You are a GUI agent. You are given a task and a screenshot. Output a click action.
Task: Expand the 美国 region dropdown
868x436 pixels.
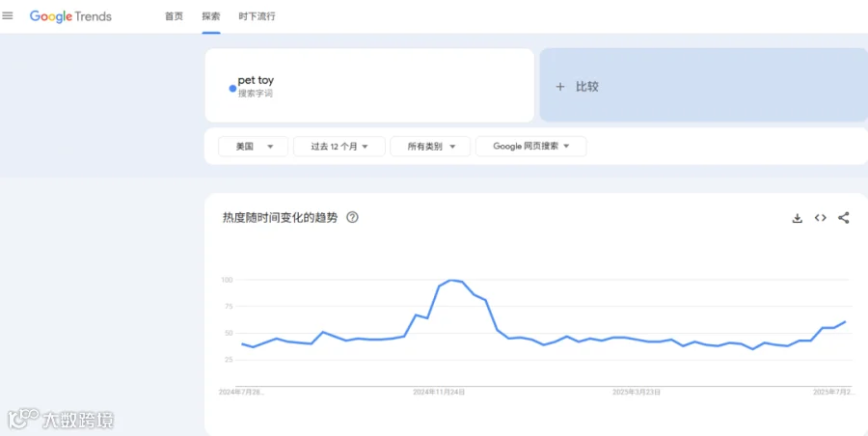coord(253,147)
